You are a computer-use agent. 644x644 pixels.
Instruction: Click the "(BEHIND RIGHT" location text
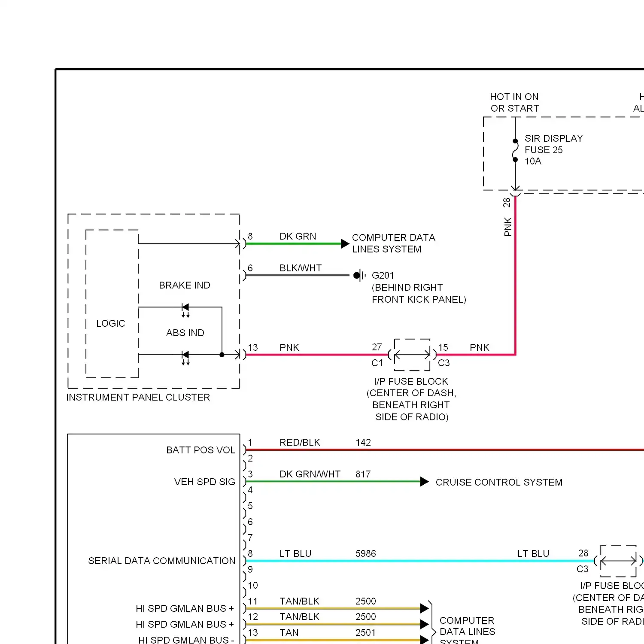coord(407,287)
